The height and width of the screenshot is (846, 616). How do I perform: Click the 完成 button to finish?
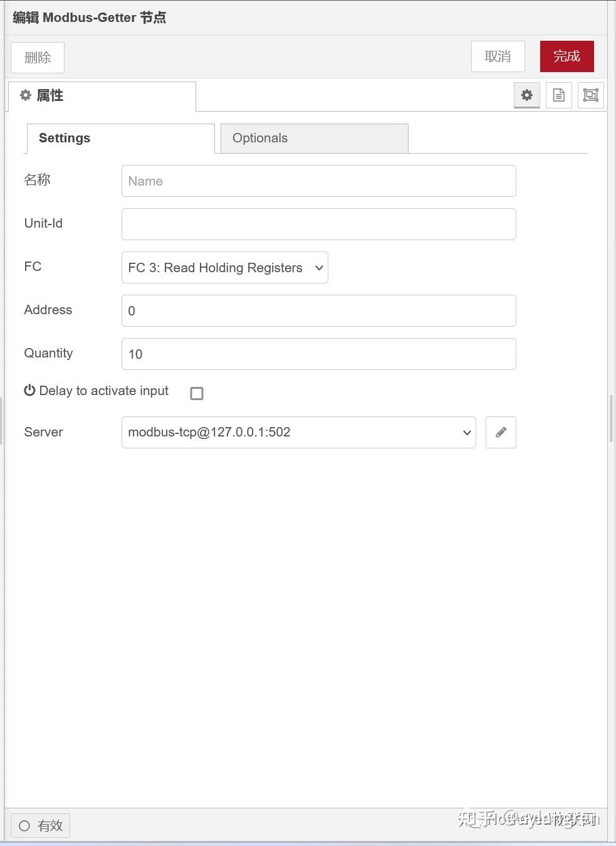pyautogui.click(x=566, y=56)
